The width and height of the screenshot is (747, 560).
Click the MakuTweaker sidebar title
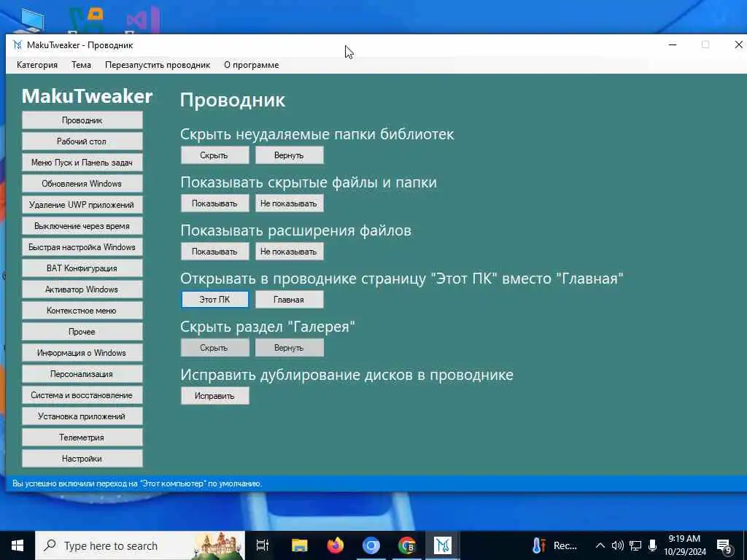point(88,96)
